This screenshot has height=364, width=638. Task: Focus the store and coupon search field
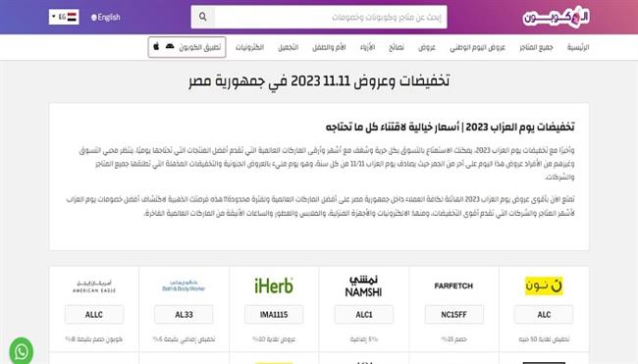click(331, 17)
